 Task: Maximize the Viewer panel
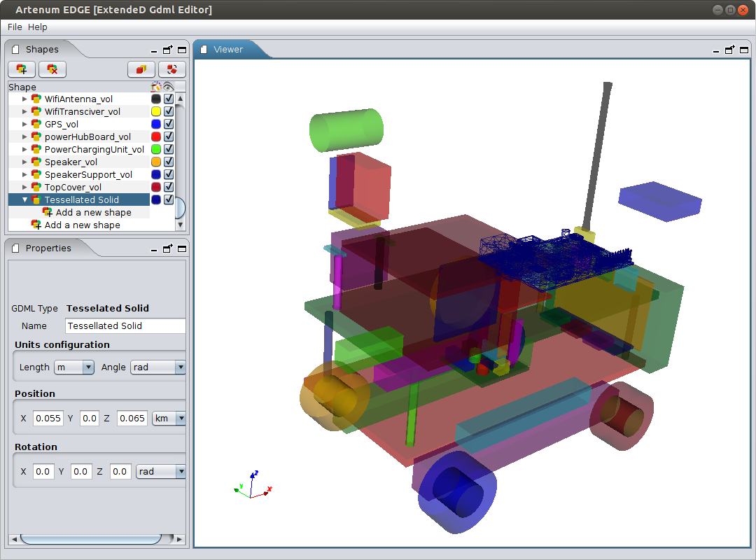pyautogui.click(x=744, y=50)
